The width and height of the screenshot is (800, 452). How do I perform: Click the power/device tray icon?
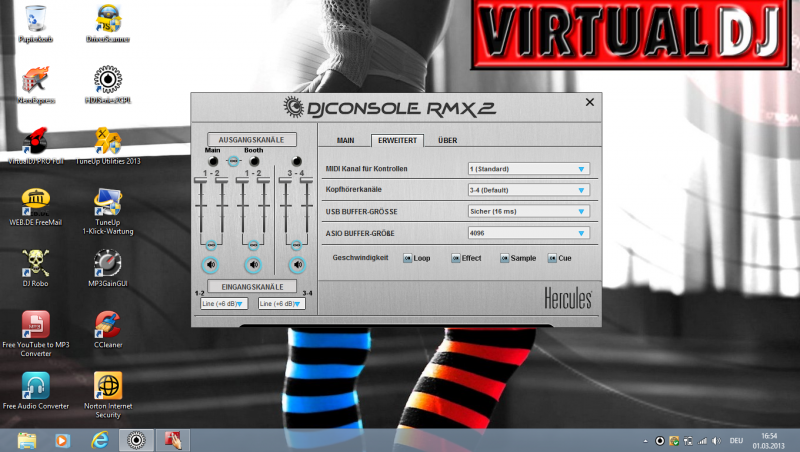pyautogui.click(x=688, y=441)
